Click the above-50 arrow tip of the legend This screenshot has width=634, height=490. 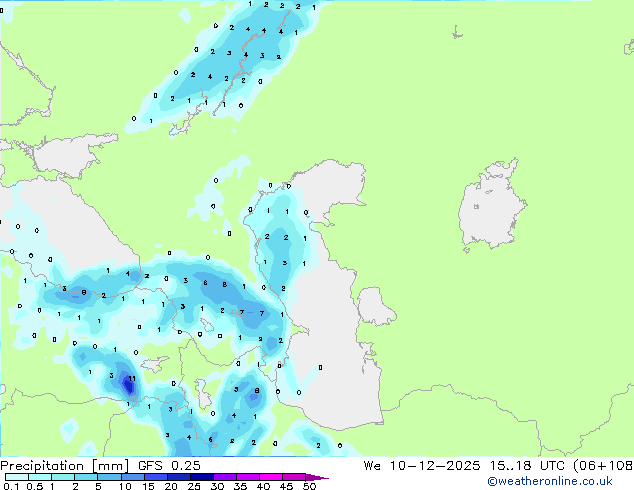pos(317,477)
